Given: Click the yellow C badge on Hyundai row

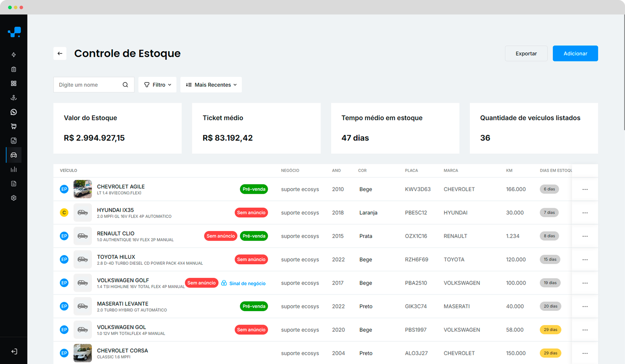Looking at the screenshot, I should tap(64, 213).
